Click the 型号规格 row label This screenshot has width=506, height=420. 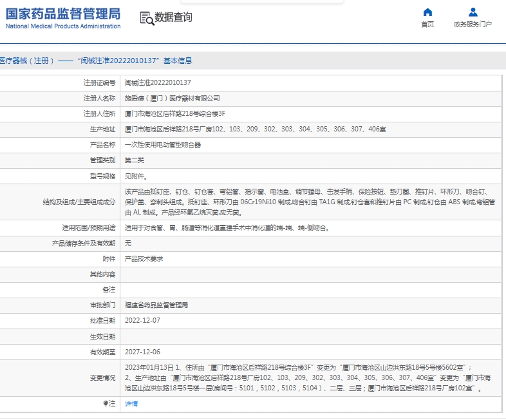pos(102,177)
